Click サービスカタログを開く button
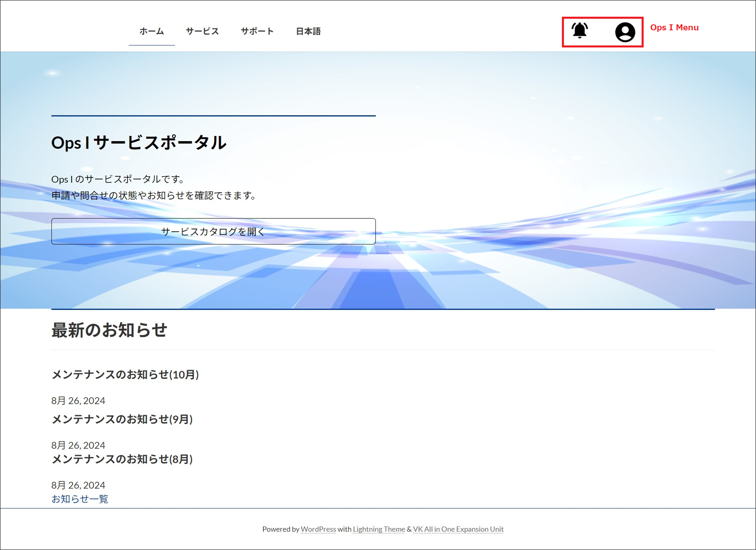Image resolution: width=756 pixels, height=550 pixels. pos(213,231)
